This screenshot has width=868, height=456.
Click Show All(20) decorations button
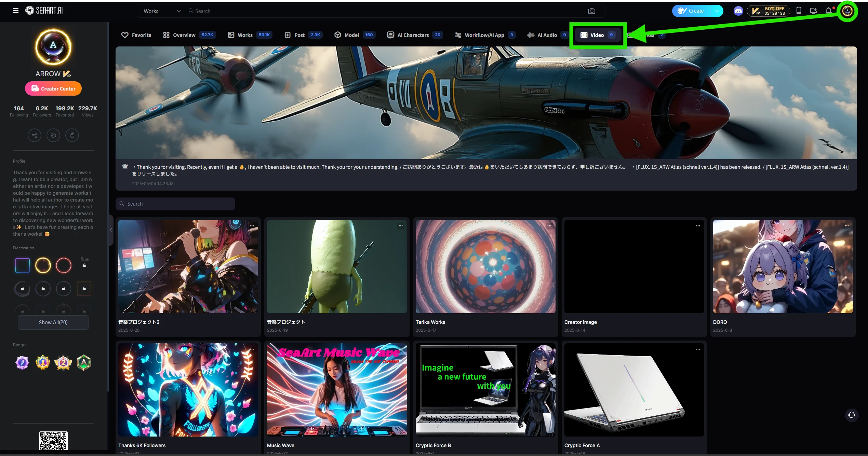(53, 322)
